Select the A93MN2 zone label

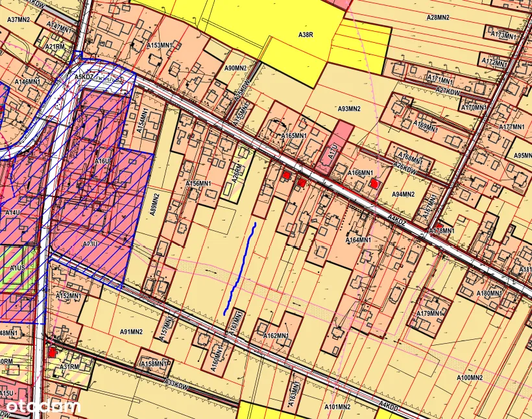(x=349, y=108)
